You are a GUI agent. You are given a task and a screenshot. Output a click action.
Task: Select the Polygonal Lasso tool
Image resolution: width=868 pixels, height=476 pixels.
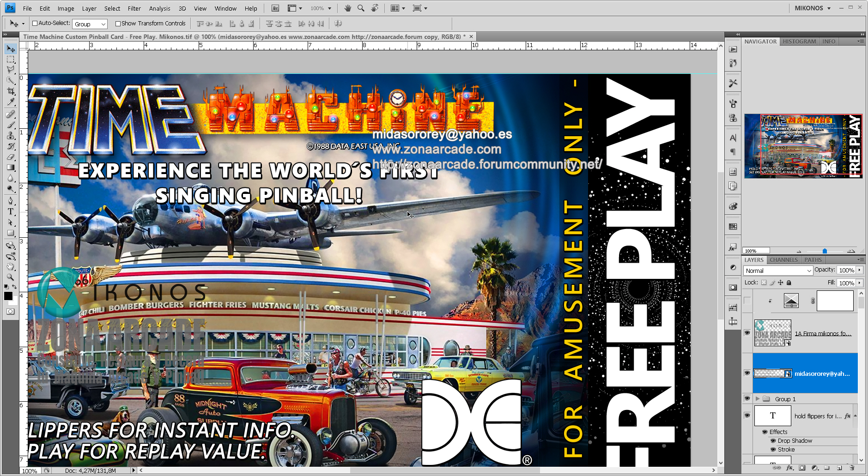pyautogui.click(x=11, y=70)
